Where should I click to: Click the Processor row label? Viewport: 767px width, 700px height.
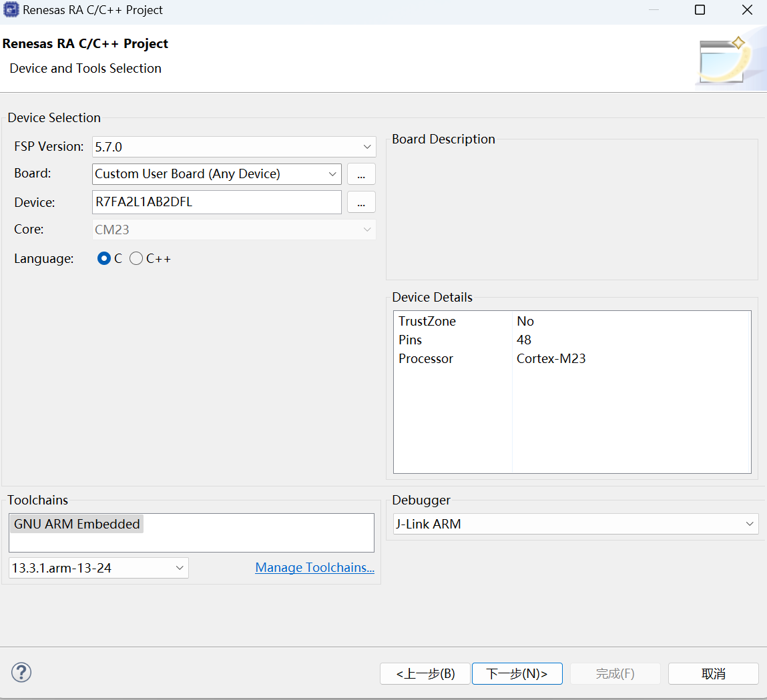426,358
